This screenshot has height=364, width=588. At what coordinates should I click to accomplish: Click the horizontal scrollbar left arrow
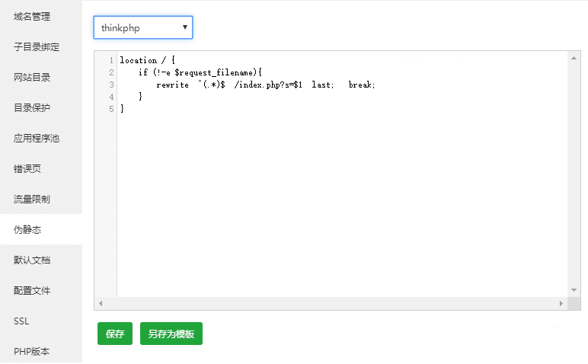coord(101,303)
